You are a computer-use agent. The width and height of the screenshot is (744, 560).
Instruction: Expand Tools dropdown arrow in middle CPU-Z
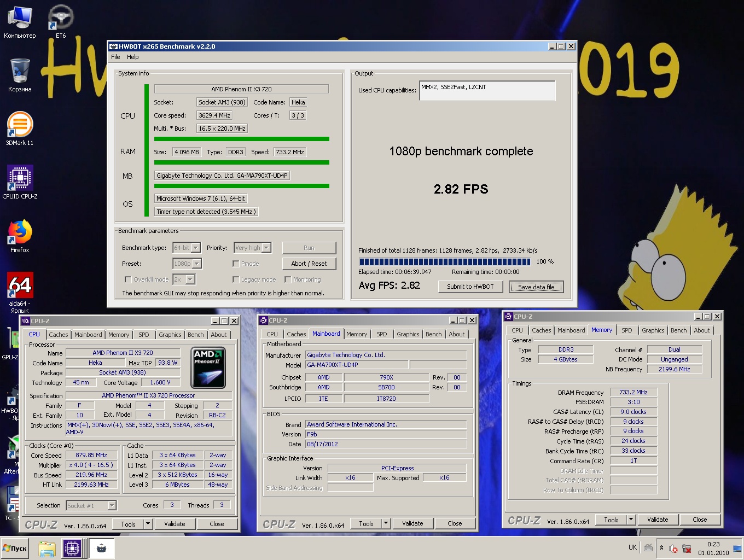386,523
